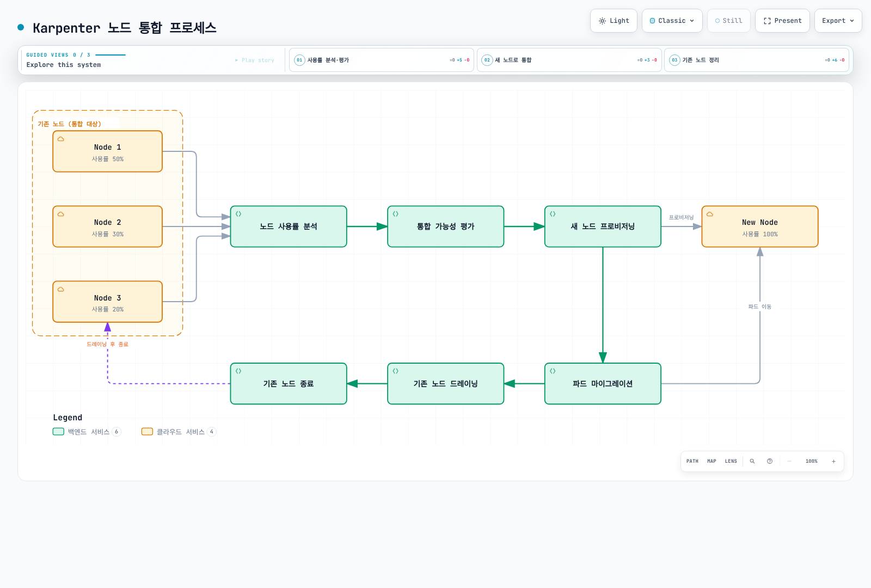Screen dimensions: 871x588
Task: Start the Play story walkthrough
Action: tap(255, 60)
